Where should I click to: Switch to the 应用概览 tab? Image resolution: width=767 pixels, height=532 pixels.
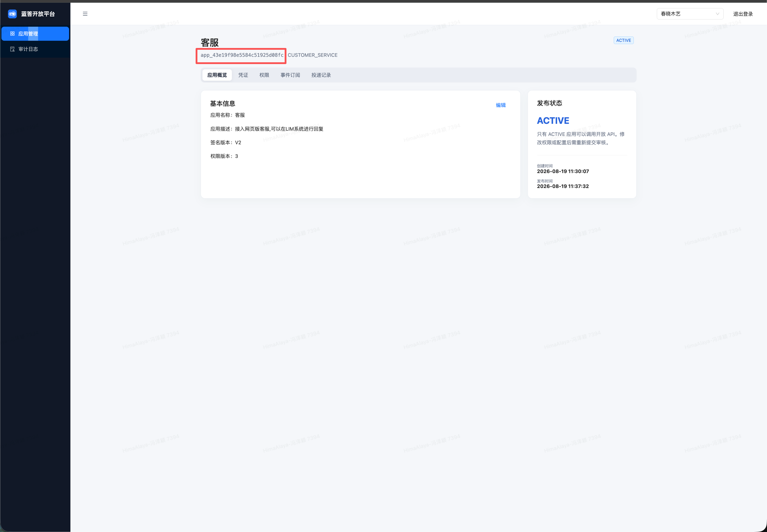[x=217, y=75]
